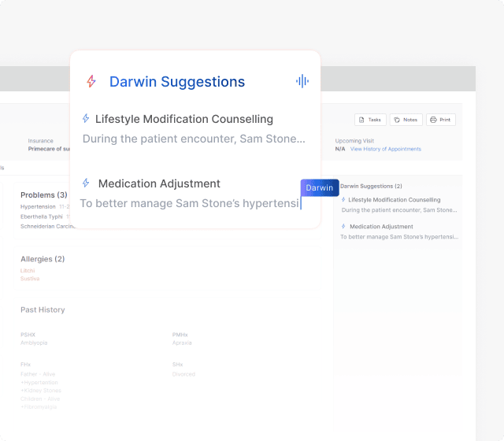Image resolution: width=504 pixels, height=441 pixels.
Task: Expand the Past History section
Action: 43,310
